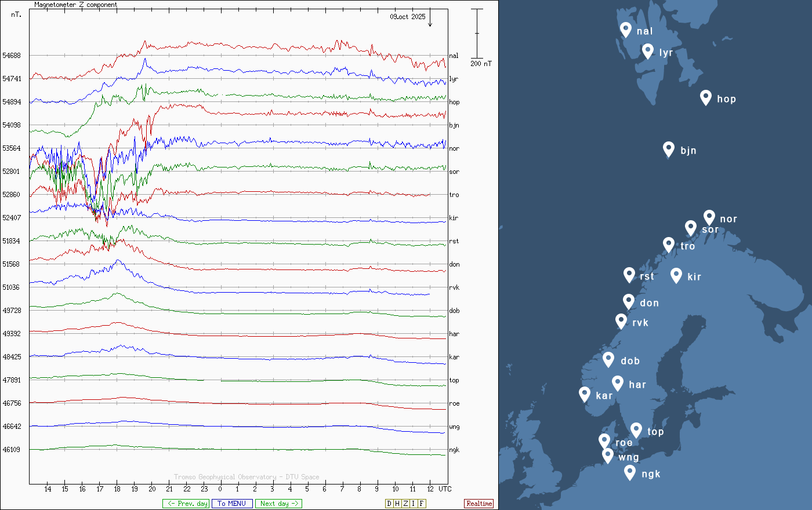This screenshot has width=812, height=510.
Task: Click the tro station pin on map
Action: pyautogui.click(x=669, y=245)
